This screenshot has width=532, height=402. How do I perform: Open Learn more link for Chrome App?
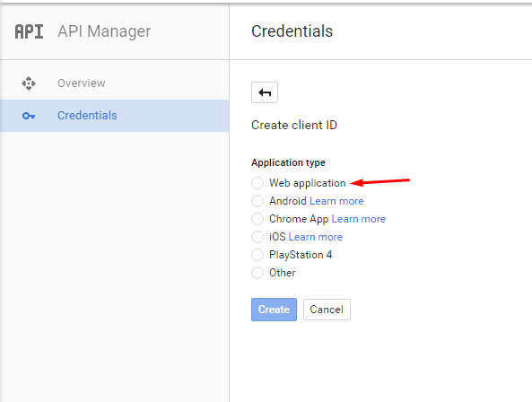pyautogui.click(x=358, y=219)
